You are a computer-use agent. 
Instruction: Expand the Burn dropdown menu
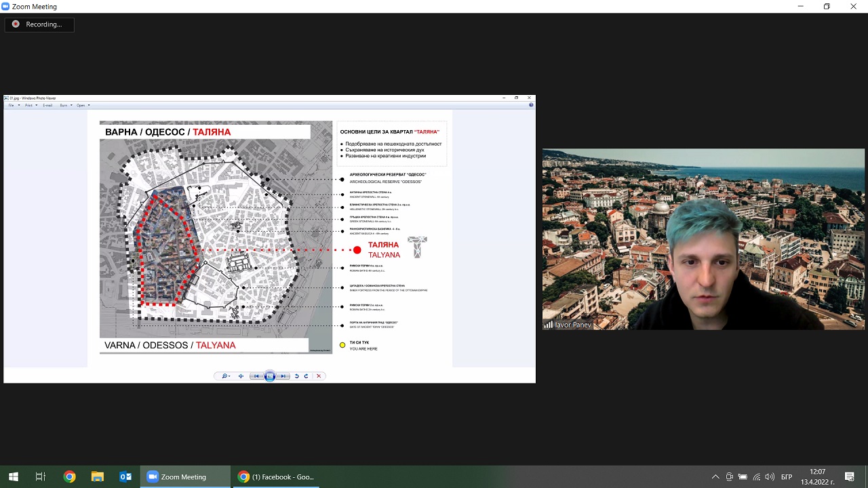pos(65,105)
